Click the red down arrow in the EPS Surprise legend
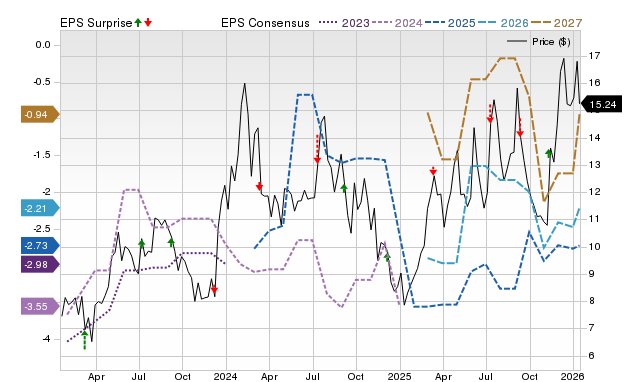 pos(148,22)
